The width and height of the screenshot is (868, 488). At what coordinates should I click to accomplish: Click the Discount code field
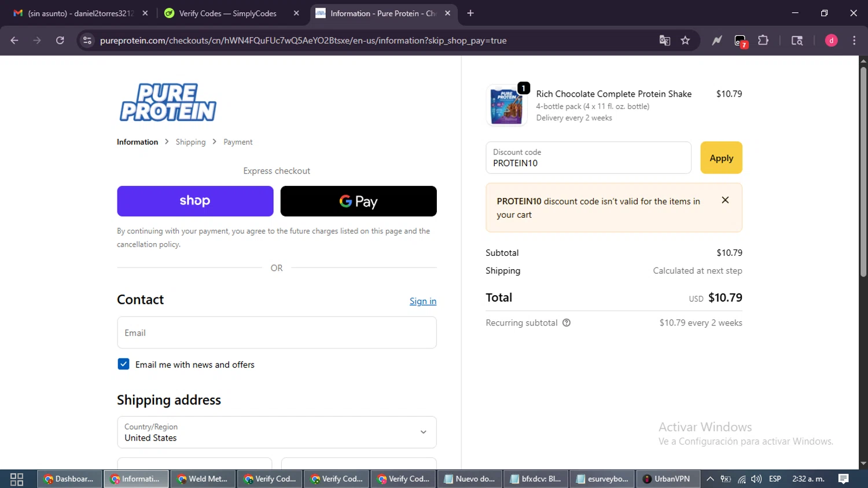pyautogui.click(x=589, y=158)
